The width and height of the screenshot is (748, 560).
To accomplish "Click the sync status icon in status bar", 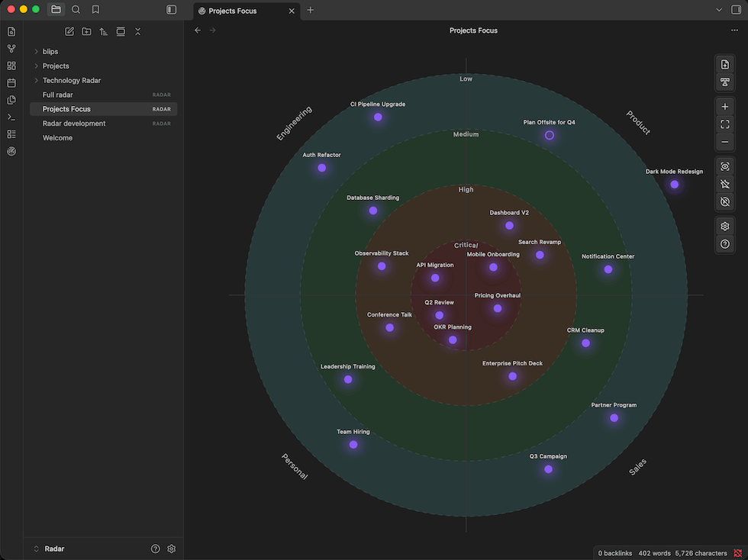I will coord(737,553).
